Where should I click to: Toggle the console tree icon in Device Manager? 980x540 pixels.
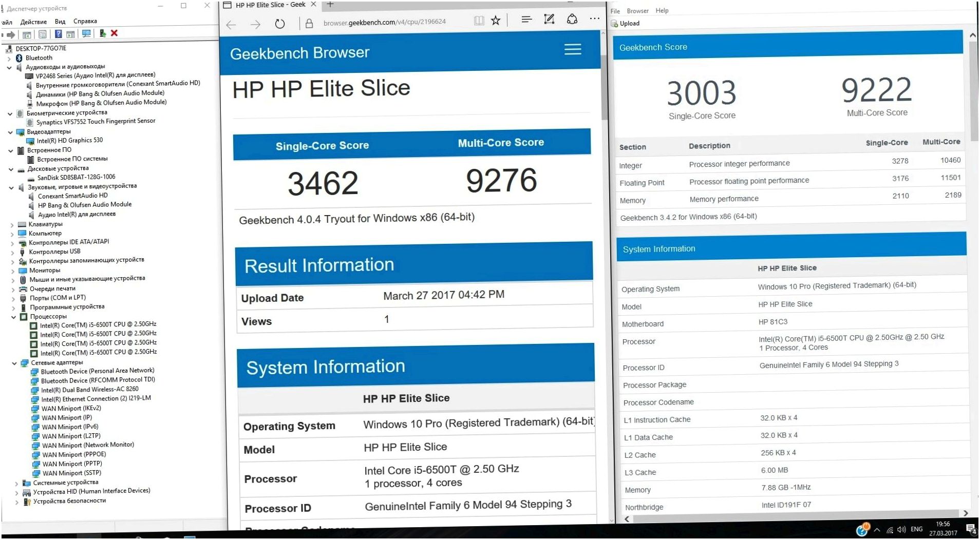click(x=27, y=34)
